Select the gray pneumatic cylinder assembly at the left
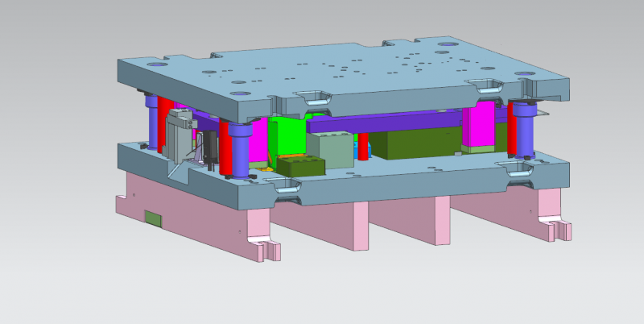 (x=180, y=136)
